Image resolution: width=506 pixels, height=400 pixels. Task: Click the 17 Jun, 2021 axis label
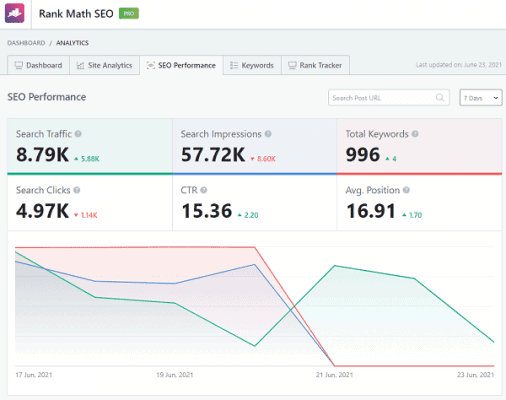click(x=34, y=375)
